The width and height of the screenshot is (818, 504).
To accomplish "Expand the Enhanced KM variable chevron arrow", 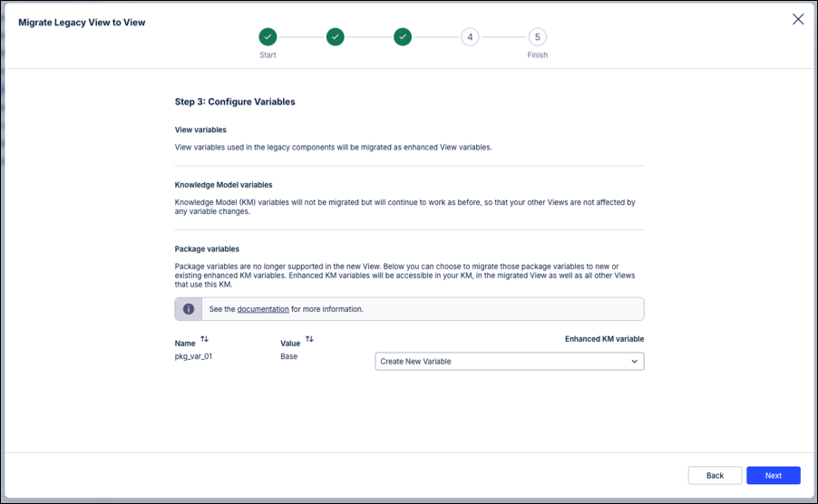I will coord(634,362).
